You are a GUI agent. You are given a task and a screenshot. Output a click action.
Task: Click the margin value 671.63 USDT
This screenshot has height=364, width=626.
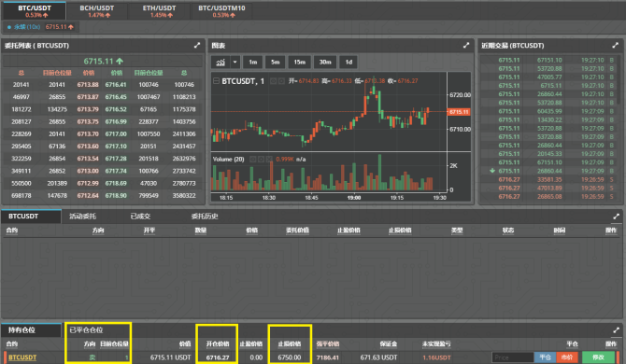pos(378,357)
